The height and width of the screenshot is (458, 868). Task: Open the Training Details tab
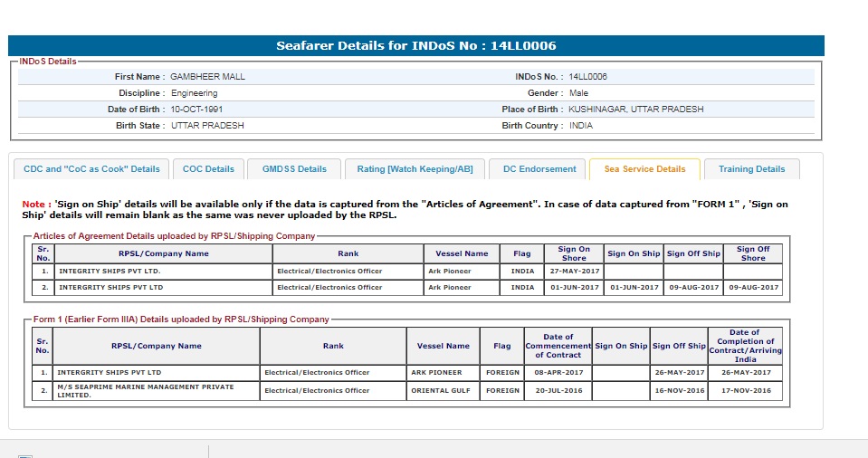[x=751, y=169]
